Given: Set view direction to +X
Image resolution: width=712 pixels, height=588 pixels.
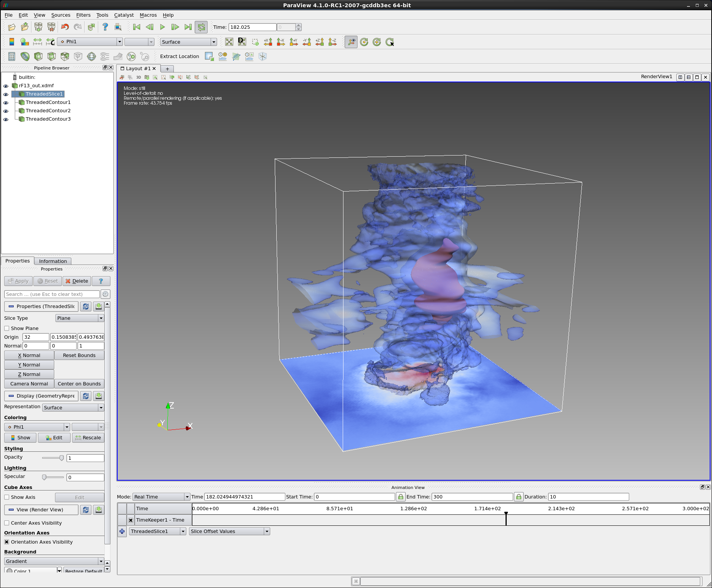Looking at the screenshot, I should pyautogui.click(x=268, y=42).
